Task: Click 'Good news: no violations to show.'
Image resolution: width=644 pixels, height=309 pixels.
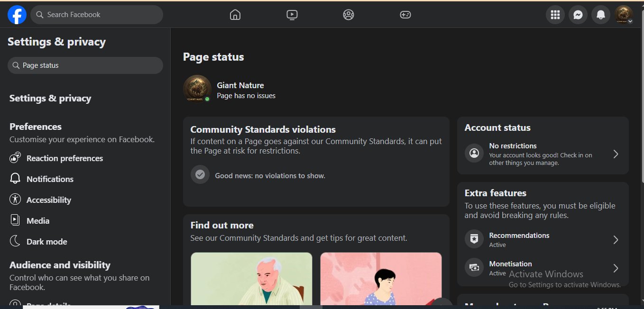Action: [x=270, y=176]
